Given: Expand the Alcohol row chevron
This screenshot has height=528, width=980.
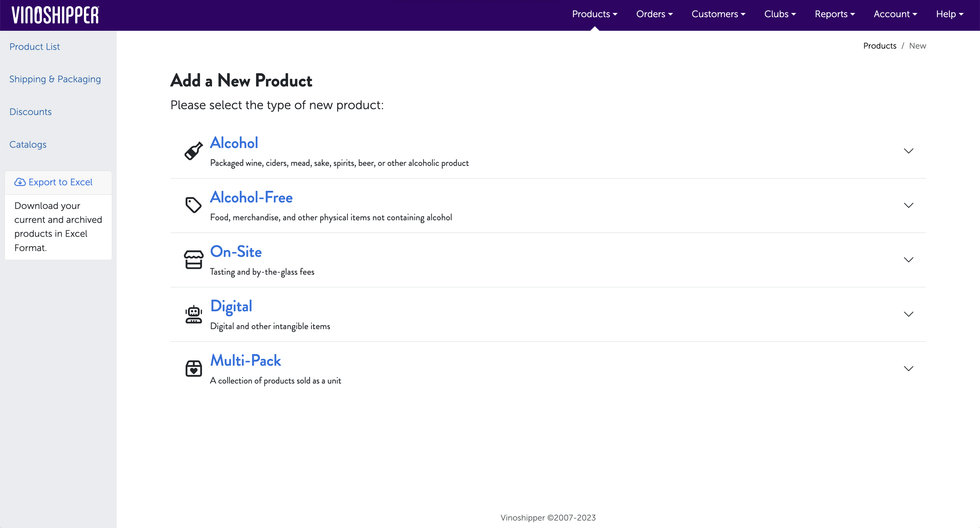Looking at the screenshot, I should (x=908, y=151).
